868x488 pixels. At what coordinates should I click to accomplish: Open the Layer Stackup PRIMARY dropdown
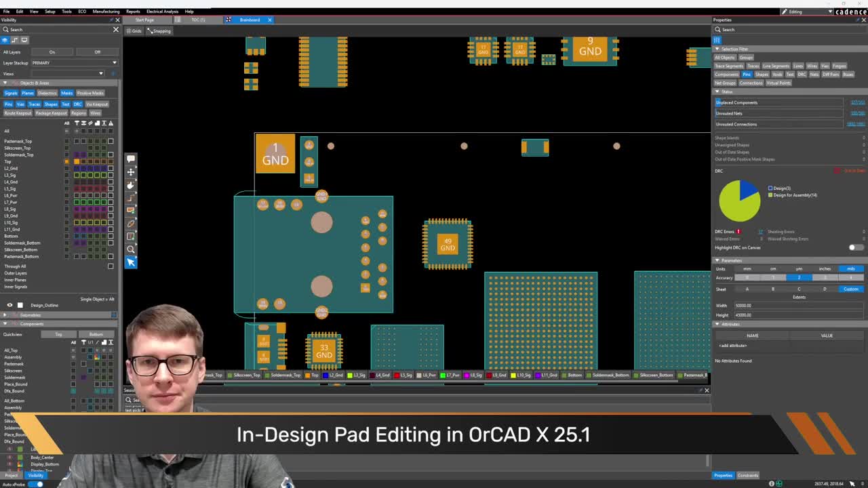74,62
